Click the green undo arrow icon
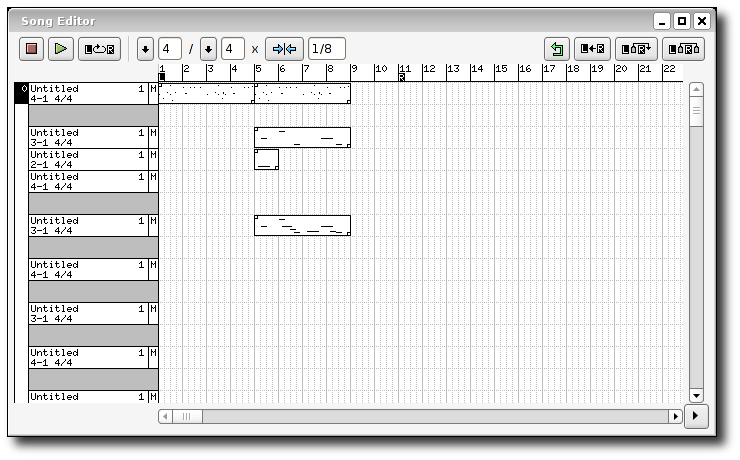The image size is (740, 460). coord(557,49)
